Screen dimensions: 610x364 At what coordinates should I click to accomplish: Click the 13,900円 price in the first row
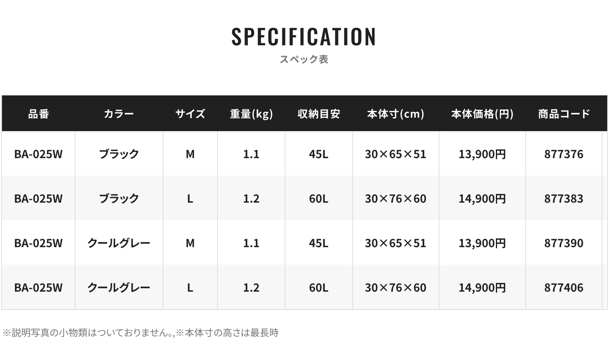tap(482, 154)
